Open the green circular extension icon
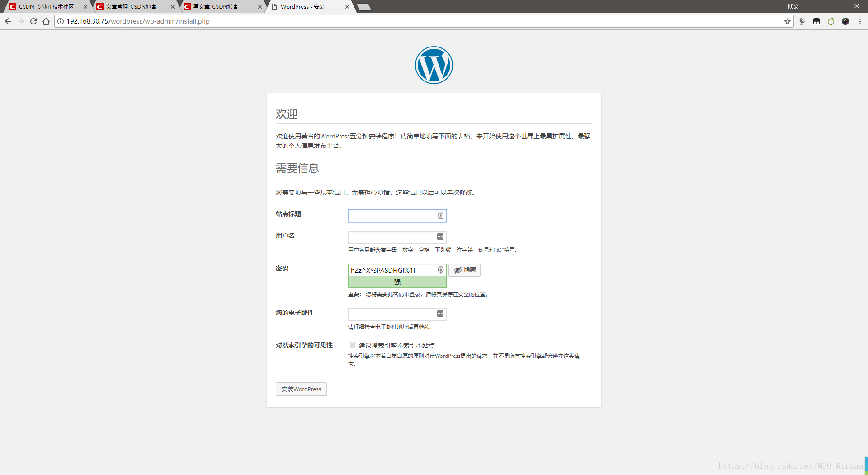This screenshot has height=475, width=868. point(831,21)
